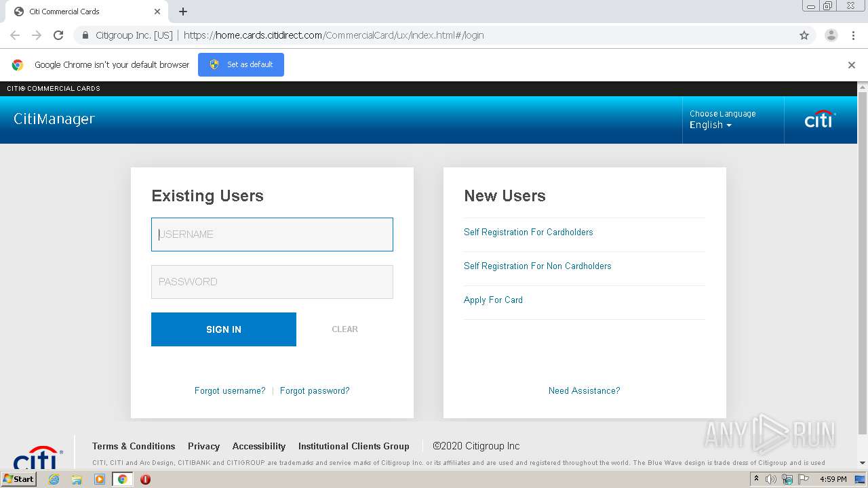Open Self Registration For Cardholders
Screen dimensions: 868x488
click(x=528, y=232)
